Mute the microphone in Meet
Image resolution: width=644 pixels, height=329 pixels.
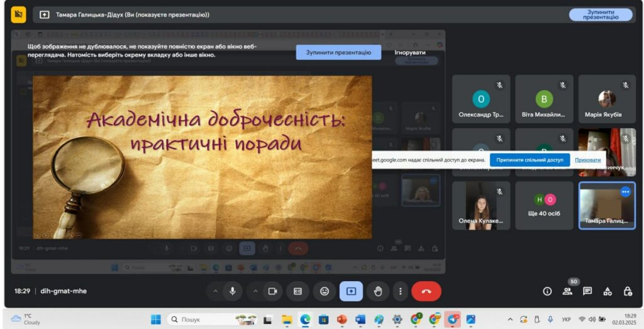pos(232,291)
